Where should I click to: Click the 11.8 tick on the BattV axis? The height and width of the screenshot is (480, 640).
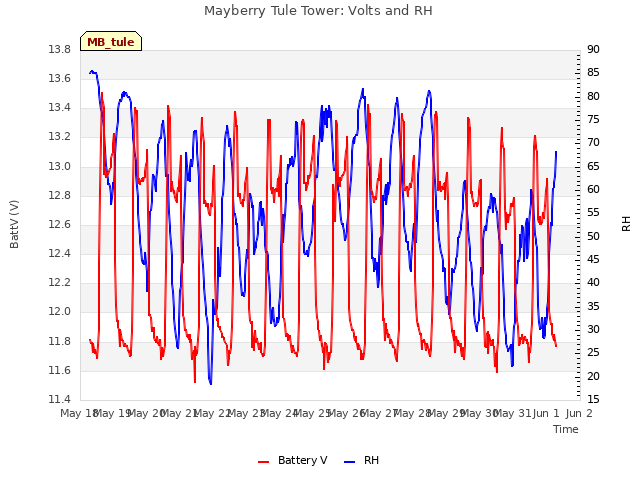pyautogui.click(x=60, y=341)
